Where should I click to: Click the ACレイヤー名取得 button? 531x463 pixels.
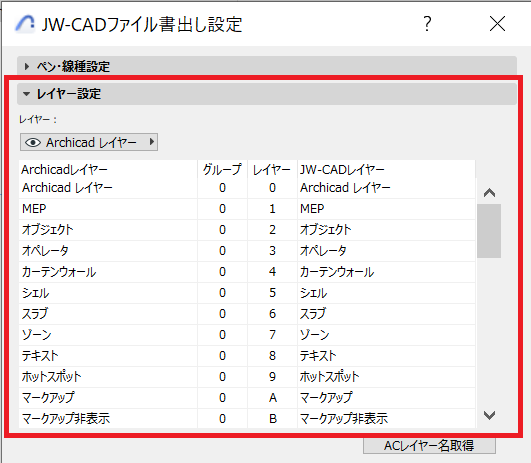tap(429, 445)
